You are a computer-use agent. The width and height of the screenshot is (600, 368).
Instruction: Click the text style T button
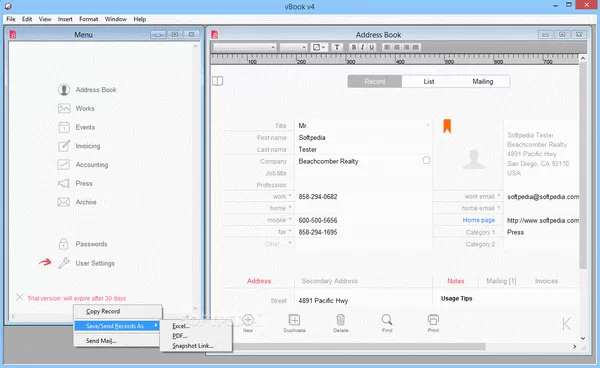[x=337, y=47]
